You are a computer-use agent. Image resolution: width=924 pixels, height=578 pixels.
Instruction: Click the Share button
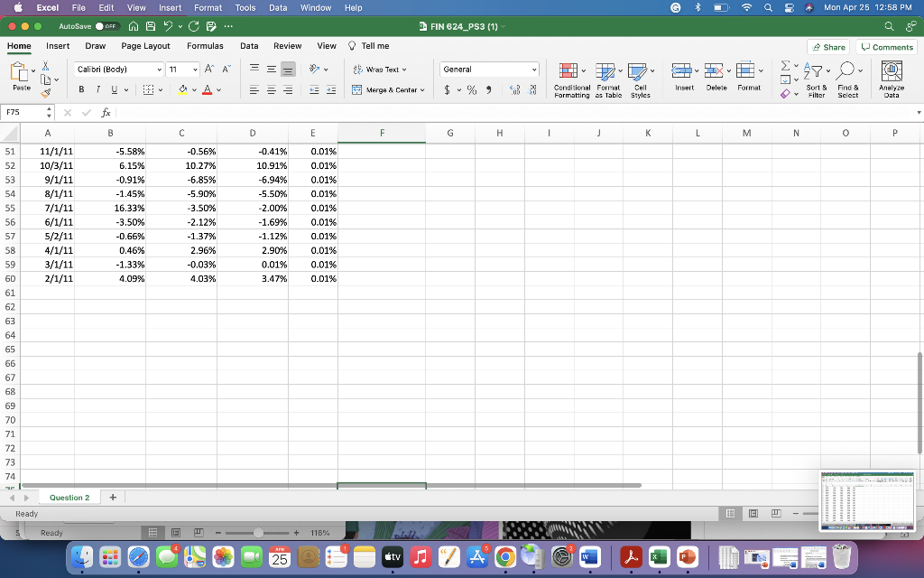(x=827, y=45)
